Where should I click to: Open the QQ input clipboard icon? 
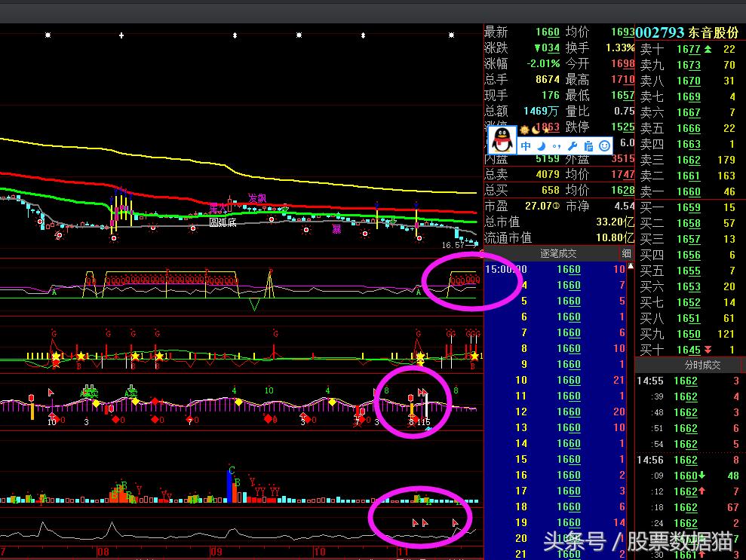(x=588, y=146)
